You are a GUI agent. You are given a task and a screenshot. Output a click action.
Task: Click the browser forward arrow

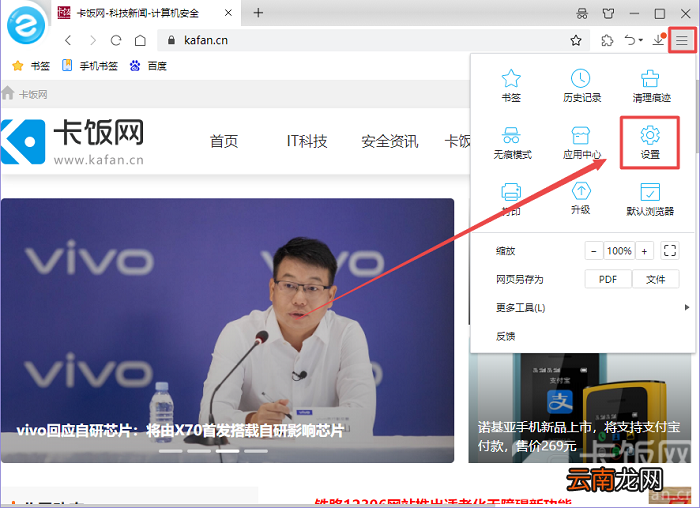pos(93,41)
